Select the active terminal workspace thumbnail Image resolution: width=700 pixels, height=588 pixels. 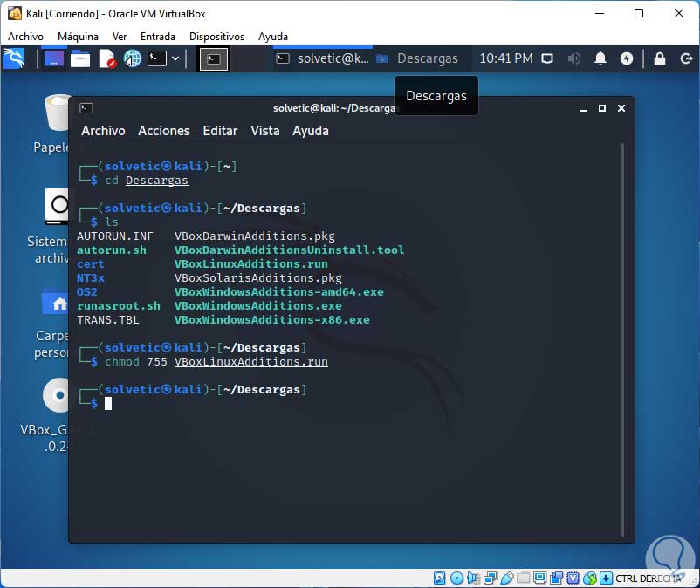coord(213,59)
